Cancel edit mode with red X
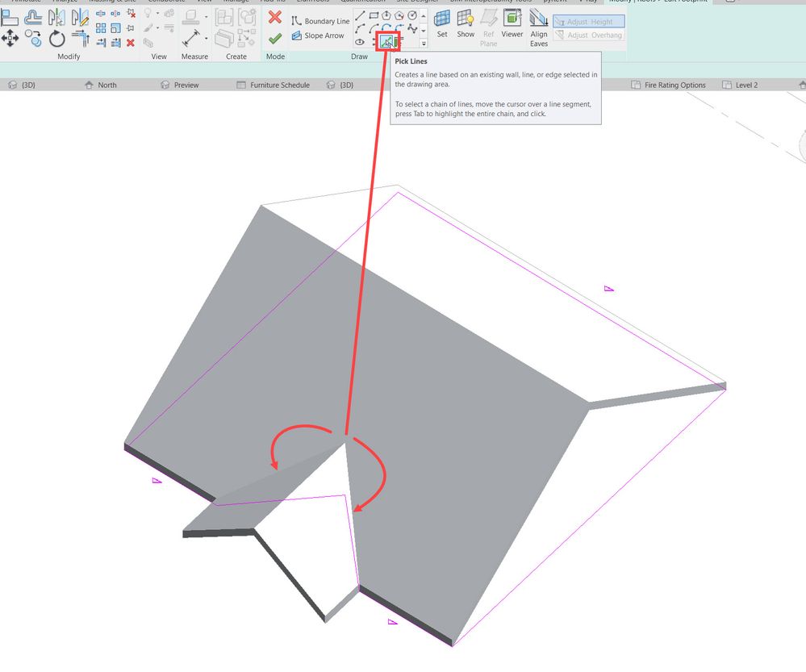 pyautogui.click(x=275, y=17)
